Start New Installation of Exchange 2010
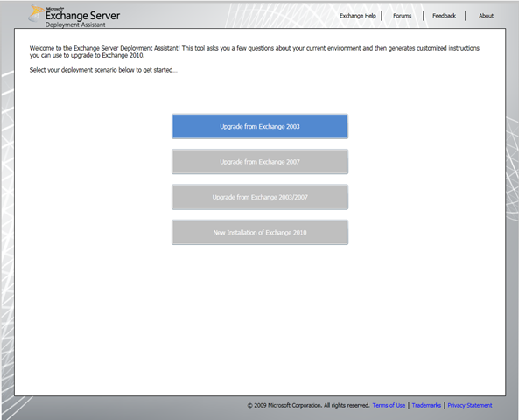 click(x=260, y=233)
